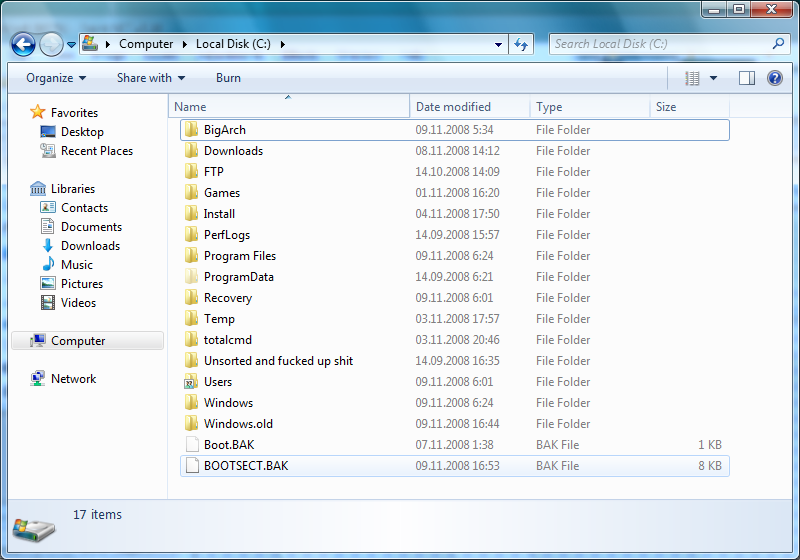Click the 8 KB size of BOOTSECT.BAK
800x560 pixels.
click(710, 466)
